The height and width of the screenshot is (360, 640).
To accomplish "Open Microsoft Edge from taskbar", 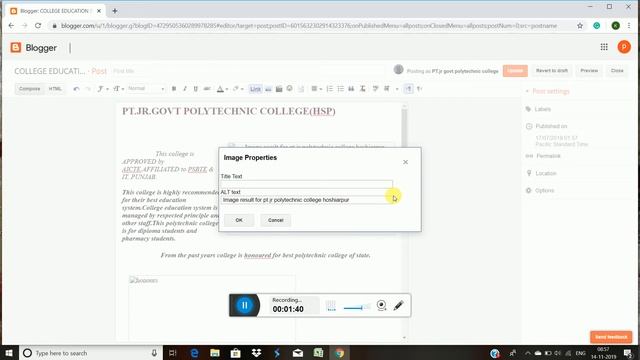I will click(x=194, y=353).
